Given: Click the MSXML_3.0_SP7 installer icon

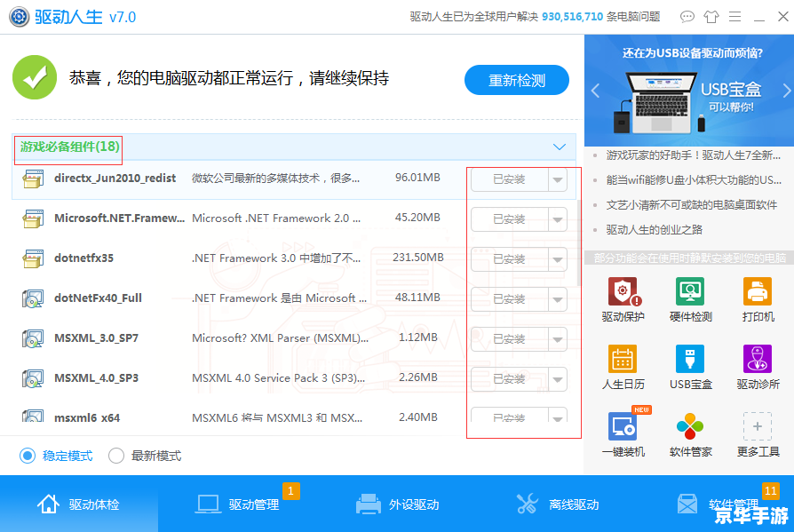Looking at the screenshot, I should 33,338.
